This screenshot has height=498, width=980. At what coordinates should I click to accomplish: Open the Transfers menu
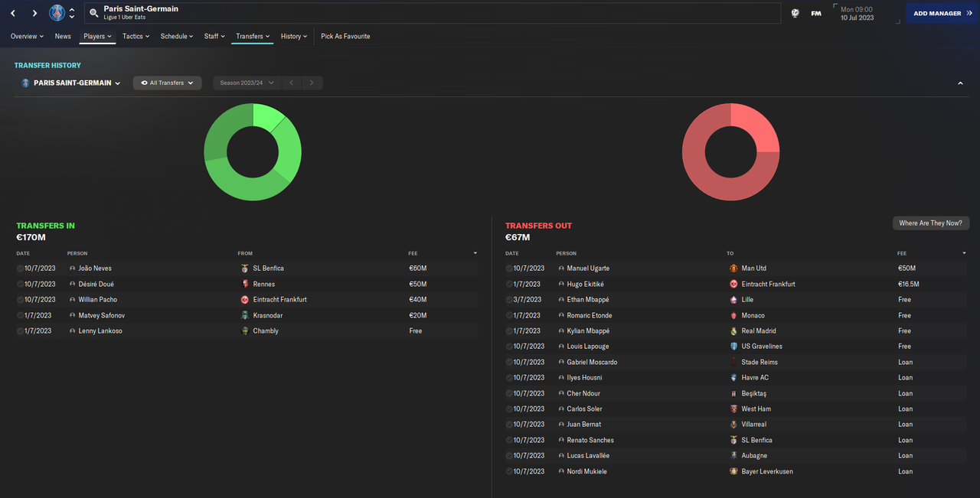click(253, 36)
